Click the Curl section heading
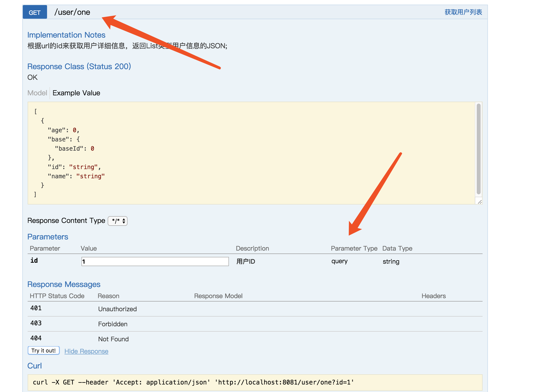This screenshot has height=392, width=549. [34, 366]
